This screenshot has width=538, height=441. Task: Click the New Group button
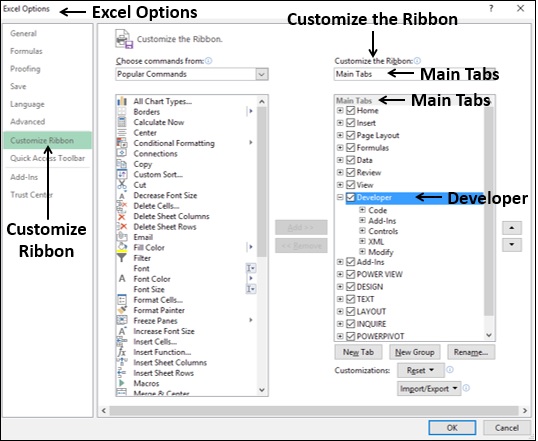(x=414, y=352)
